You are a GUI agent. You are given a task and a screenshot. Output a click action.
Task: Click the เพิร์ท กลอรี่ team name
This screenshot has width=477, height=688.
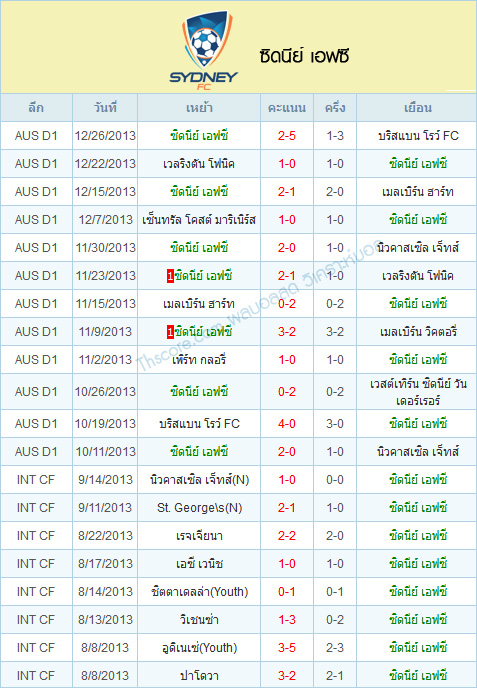[x=199, y=360]
